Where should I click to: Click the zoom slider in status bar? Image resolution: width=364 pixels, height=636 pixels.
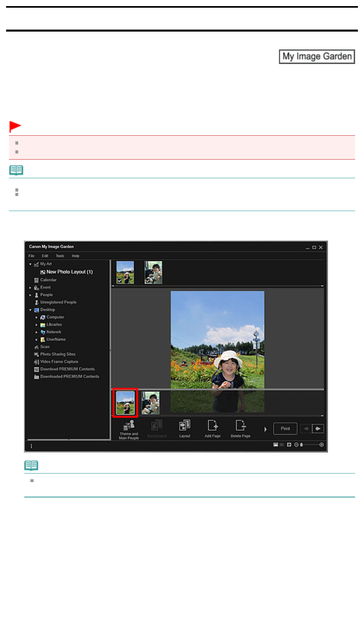[x=310, y=445]
